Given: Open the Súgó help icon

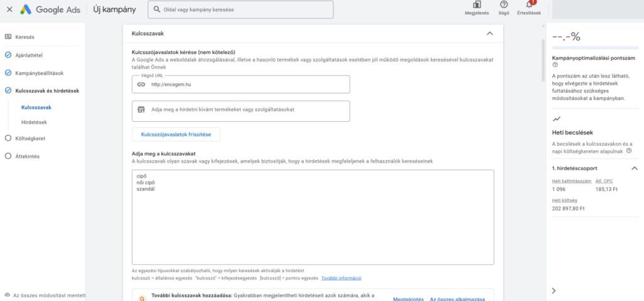Looking at the screenshot, I should (x=504, y=5).
